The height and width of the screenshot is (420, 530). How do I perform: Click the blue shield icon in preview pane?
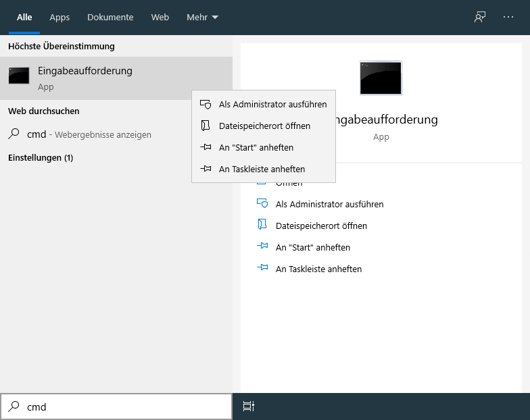click(262, 203)
